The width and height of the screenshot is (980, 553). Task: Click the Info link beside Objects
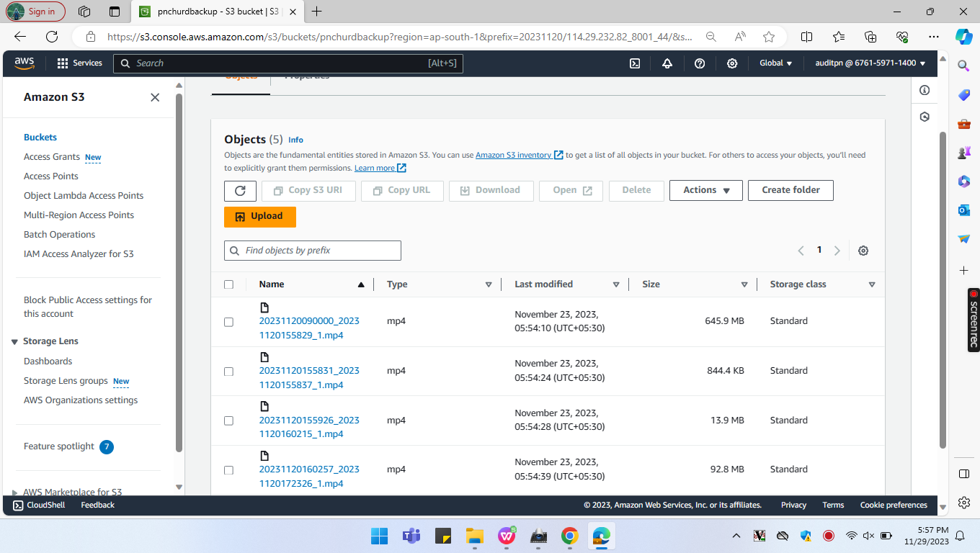(295, 140)
